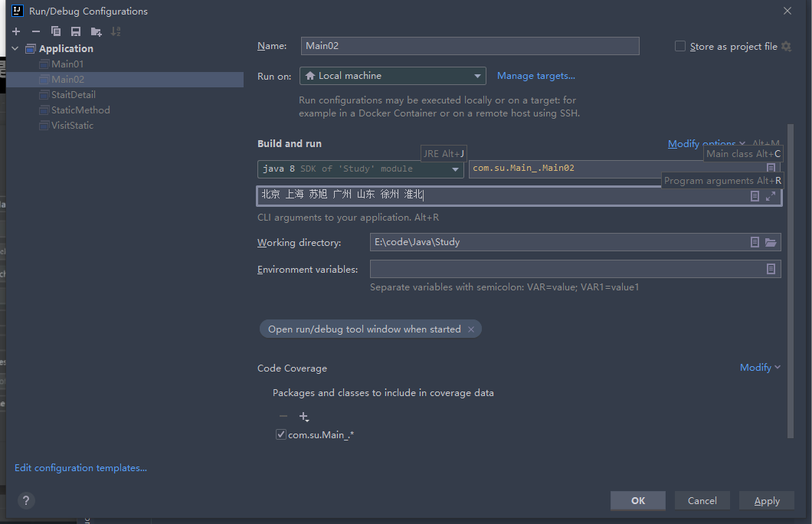The width and height of the screenshot is (812, 524).
Task: Remove coverage pattern with minus icon
Action: 283,416
